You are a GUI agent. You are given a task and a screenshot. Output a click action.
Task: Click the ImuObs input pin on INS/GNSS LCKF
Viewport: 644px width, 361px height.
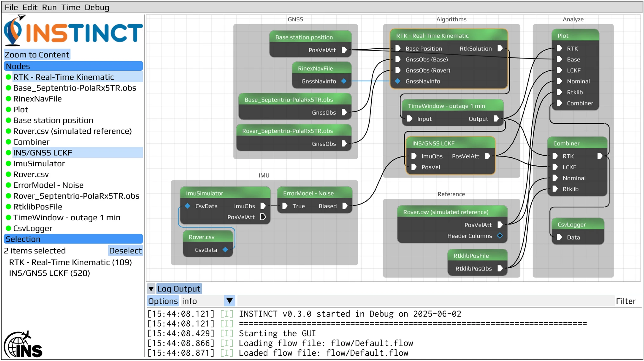tap(414, 156)
